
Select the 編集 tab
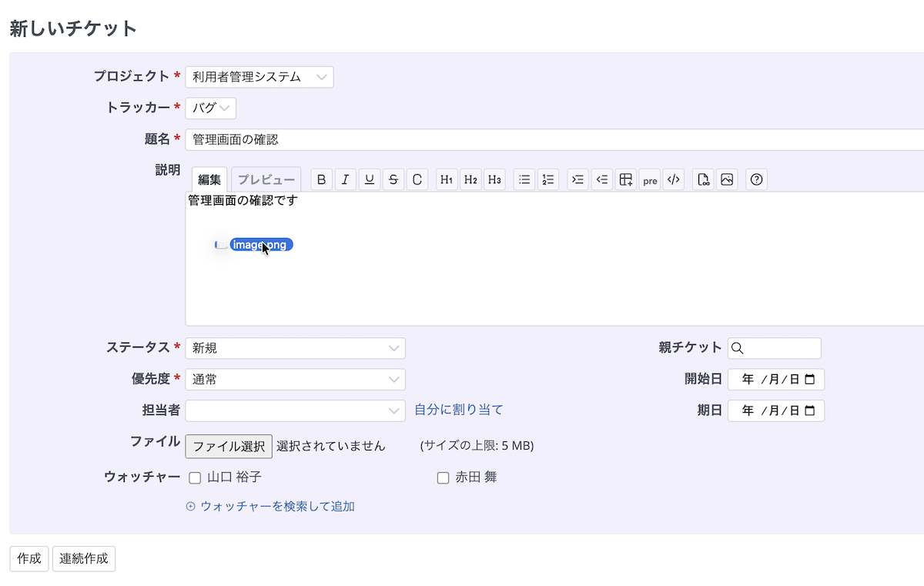pos(209,179)
